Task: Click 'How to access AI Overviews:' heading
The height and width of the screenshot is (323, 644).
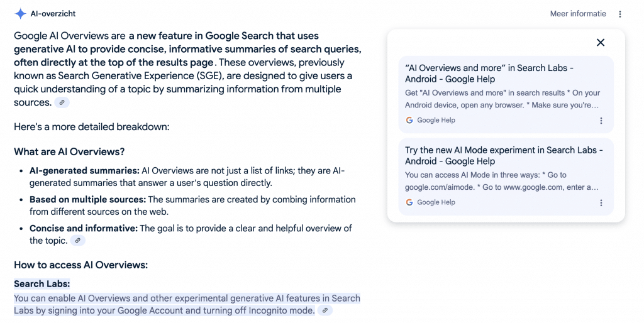Action: point(81,265)
